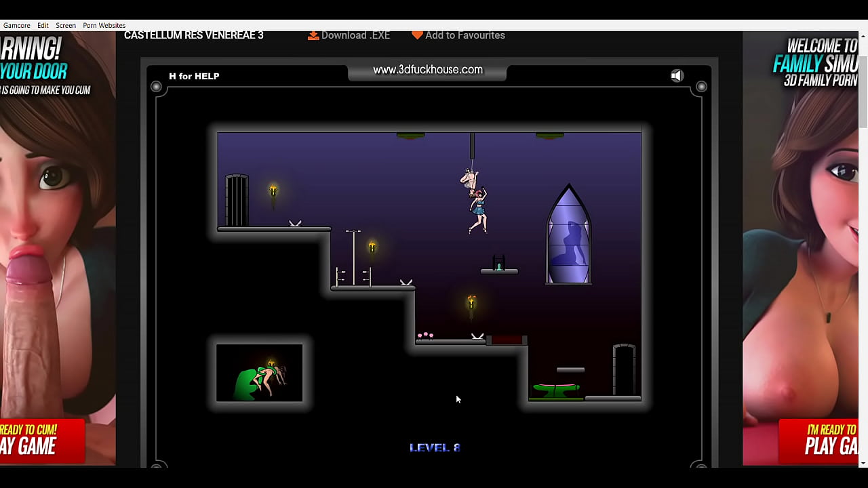The width and height of the screenshot is (868, 488).
Task: Click the www.3dfuckhouse.com tab
Action: pos(427,70)
